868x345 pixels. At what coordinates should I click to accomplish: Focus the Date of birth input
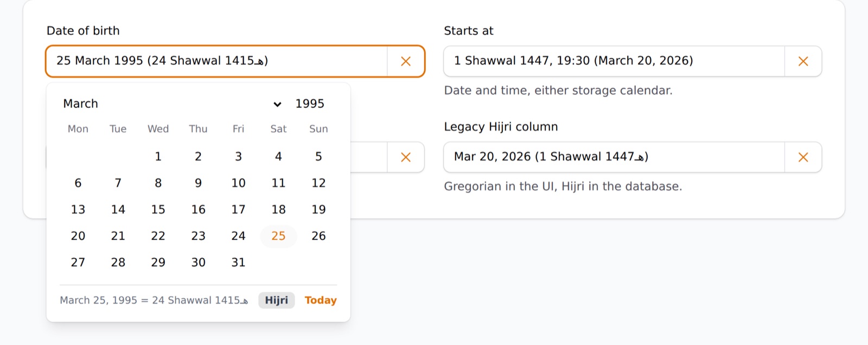[216, 61]
